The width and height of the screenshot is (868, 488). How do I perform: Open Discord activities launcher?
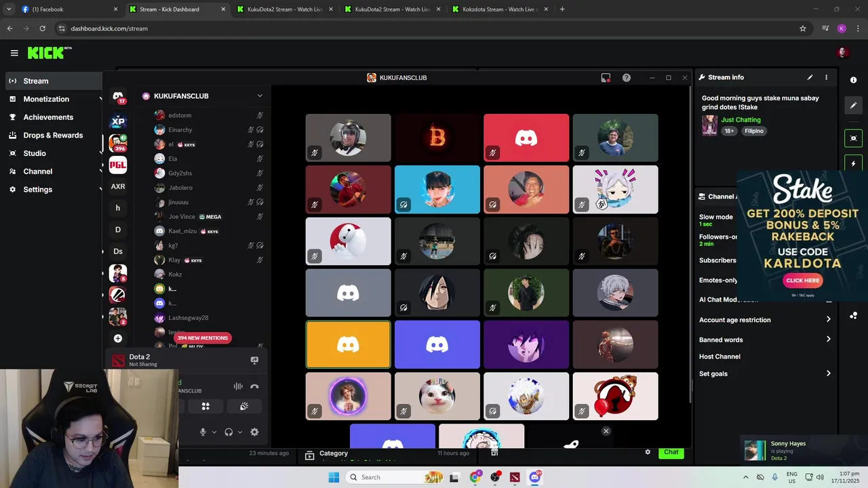[x=205, y=406]
